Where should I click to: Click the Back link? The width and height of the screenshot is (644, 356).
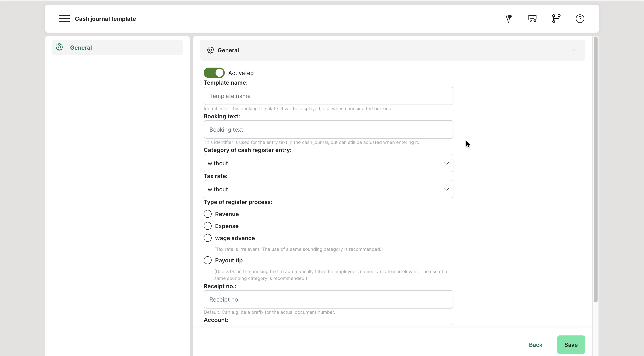(x=536, y=345)
